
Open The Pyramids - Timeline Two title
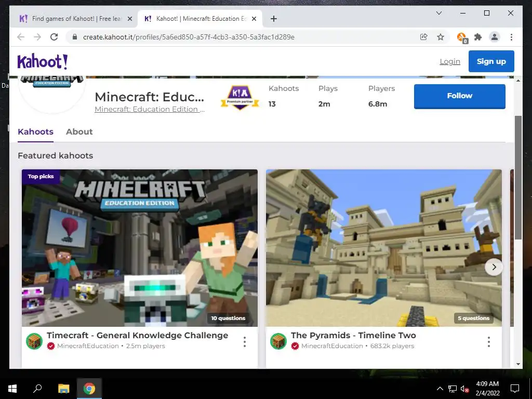click(x=353, y=335)
